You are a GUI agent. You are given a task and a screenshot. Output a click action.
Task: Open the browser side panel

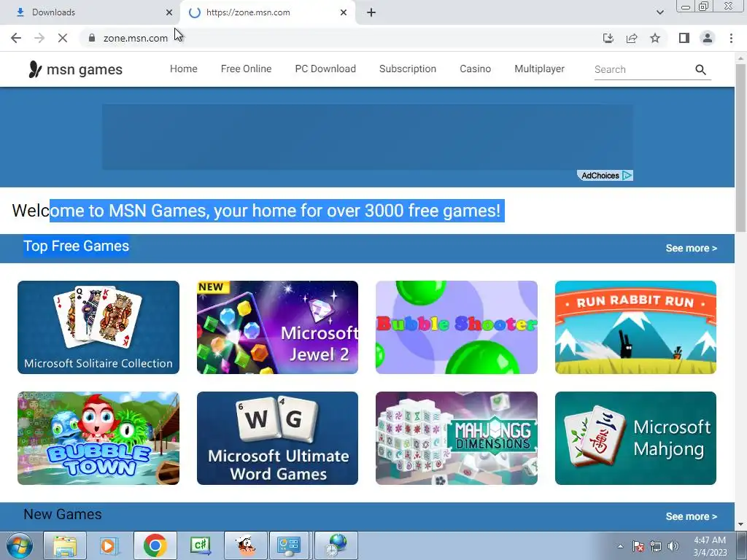coord(684,38)
